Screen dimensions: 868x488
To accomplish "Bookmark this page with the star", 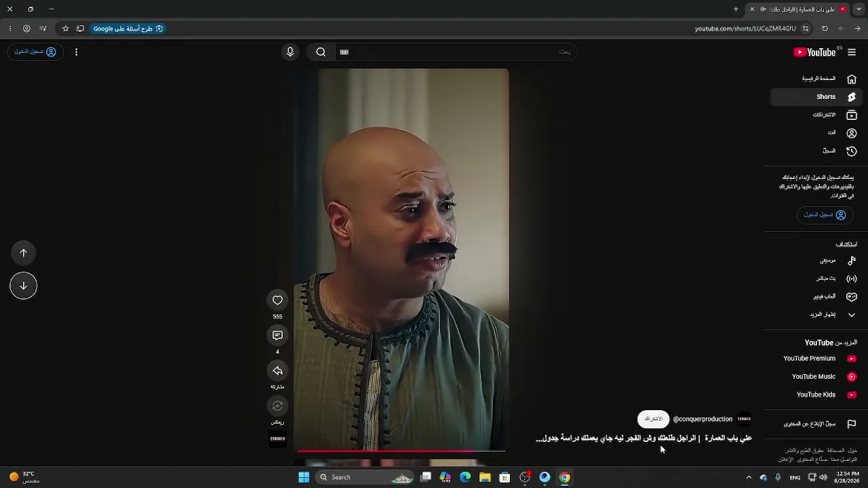I will tap(65, 28).
